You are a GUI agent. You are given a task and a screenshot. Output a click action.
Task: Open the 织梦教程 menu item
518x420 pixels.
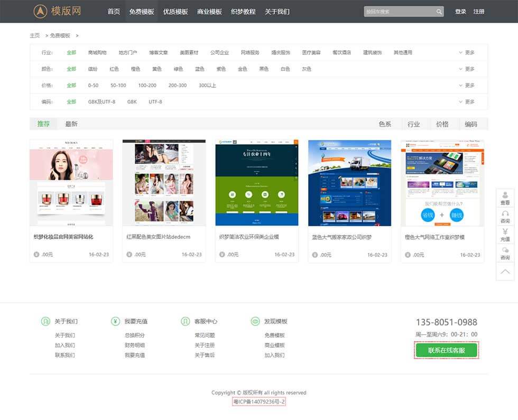click(x=243, y=11)
